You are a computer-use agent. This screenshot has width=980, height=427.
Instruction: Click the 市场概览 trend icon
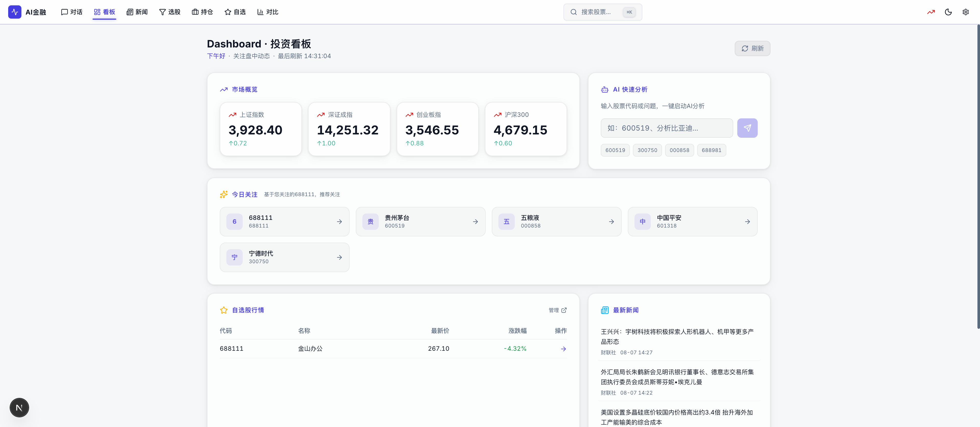click(x=224, y=90)
